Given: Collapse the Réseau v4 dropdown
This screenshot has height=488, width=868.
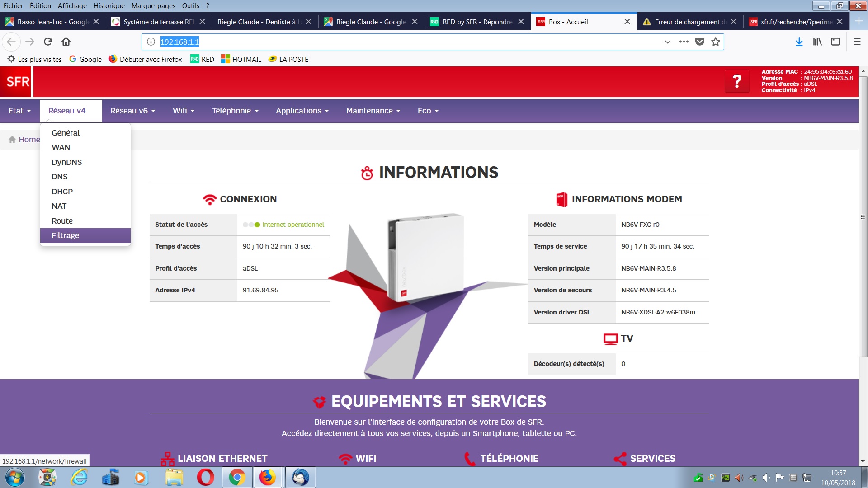Looking at the screenshot, I should pyautogui.click(x=71, y=111).
